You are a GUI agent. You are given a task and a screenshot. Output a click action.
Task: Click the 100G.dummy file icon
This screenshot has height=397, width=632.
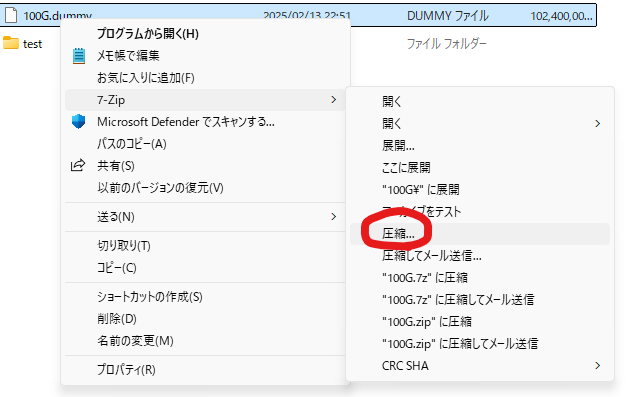[11, 15]
